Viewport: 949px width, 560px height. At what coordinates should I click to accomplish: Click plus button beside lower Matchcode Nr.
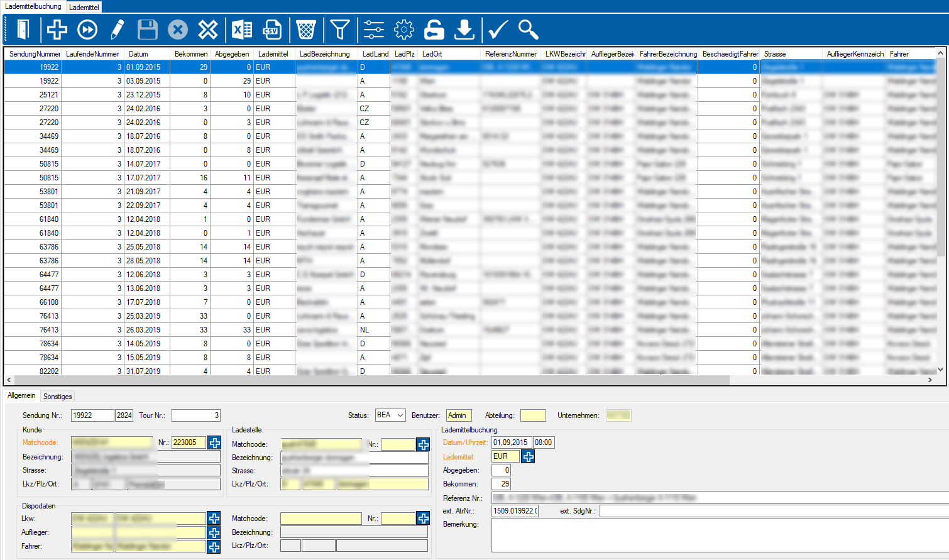[423, 519]
